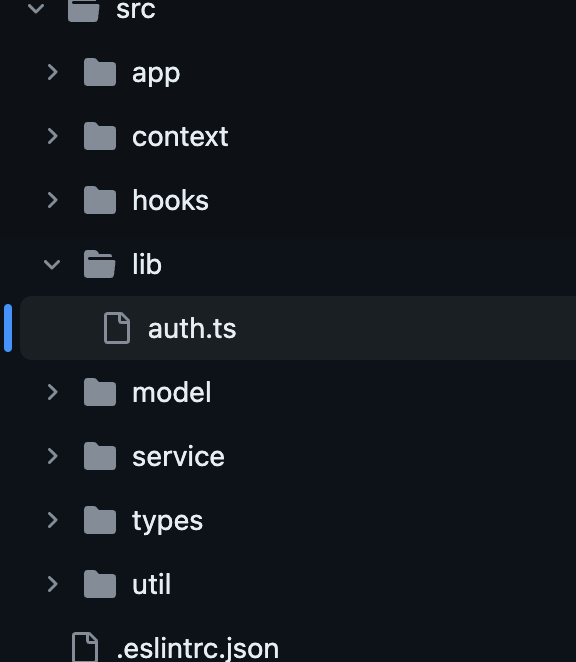Image resolution: width=576 pixels, height=662 pixels.
Task: Select the hooks folder label
Action: pyautogui.click(x=171, y=200)
